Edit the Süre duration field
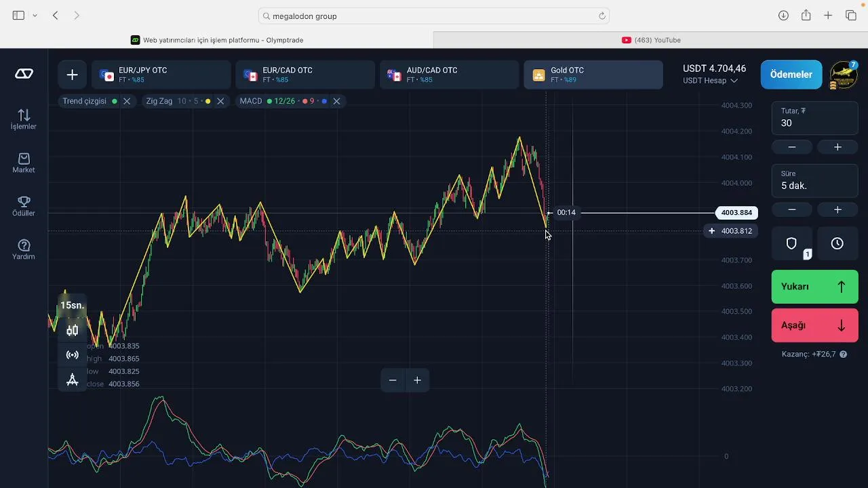 click(x=814, y=180)
